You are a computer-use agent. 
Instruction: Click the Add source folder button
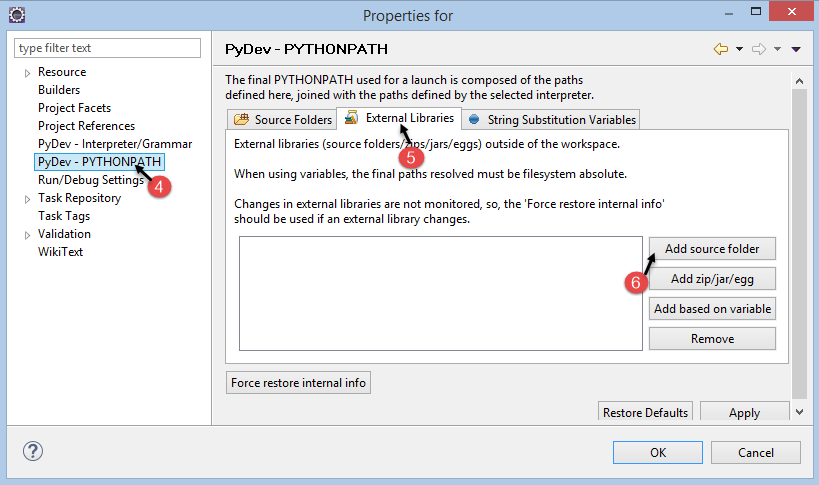(712, 249)
